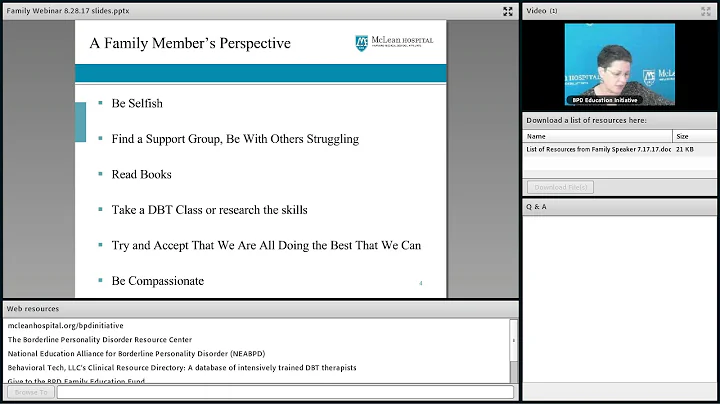Click 'Try and Accept' bullet text
Viewport: 720px width, 404px height.
pos(266,246)
